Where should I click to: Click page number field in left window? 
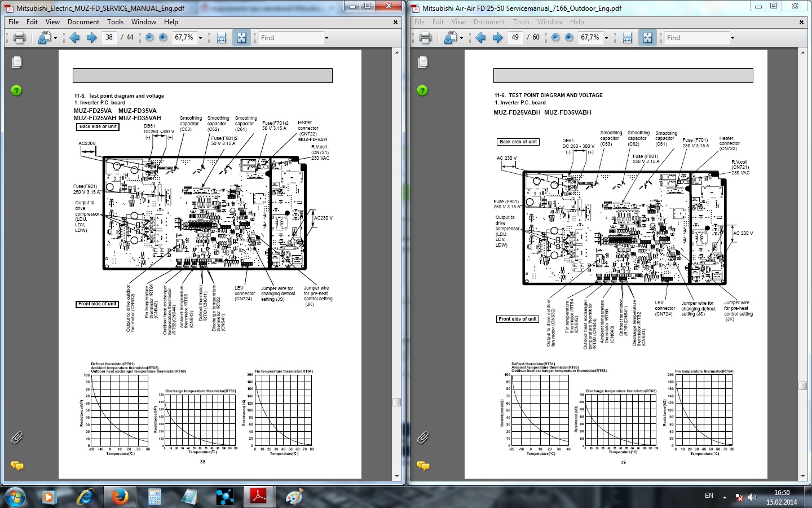pyautogui.click(x=109, y=38)
